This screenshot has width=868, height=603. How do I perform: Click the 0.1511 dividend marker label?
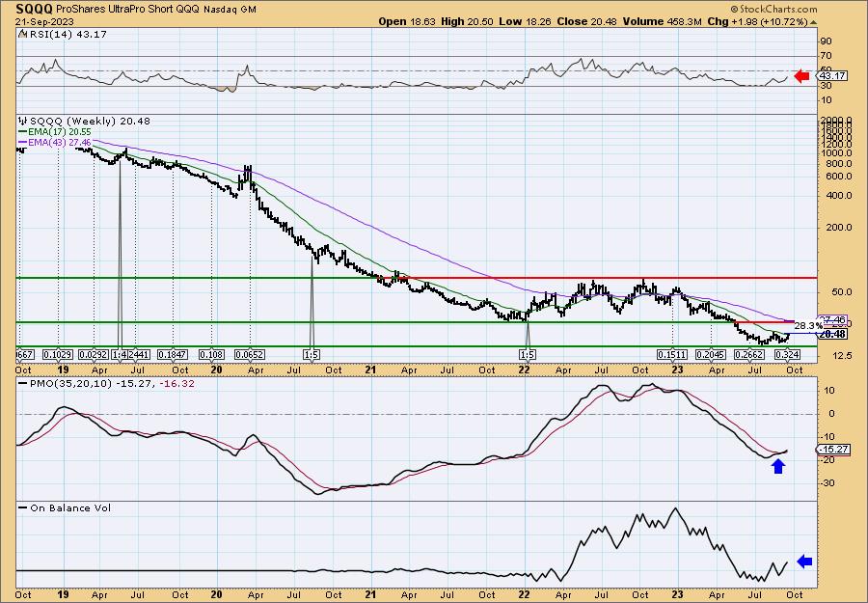[x=672, y=354]
